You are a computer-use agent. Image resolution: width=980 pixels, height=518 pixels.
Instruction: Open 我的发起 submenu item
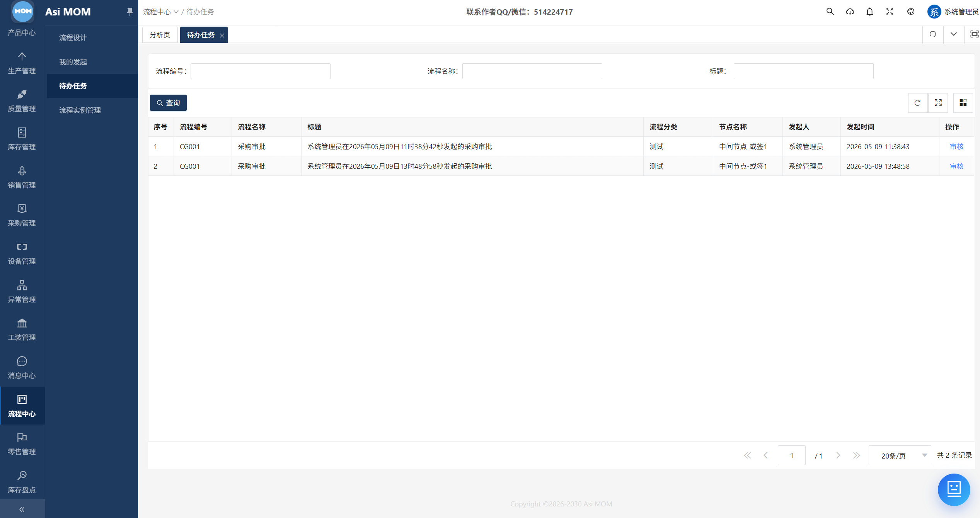tap(73, 62)
